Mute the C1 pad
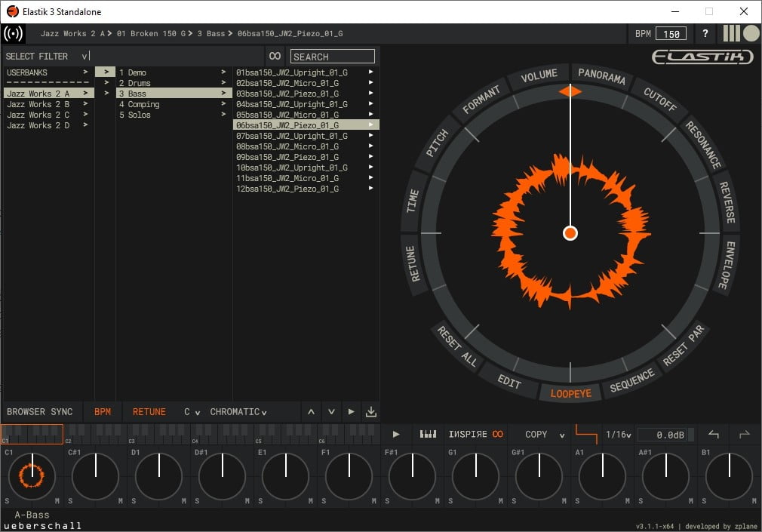Screen dimensions: 762x532 57,501
